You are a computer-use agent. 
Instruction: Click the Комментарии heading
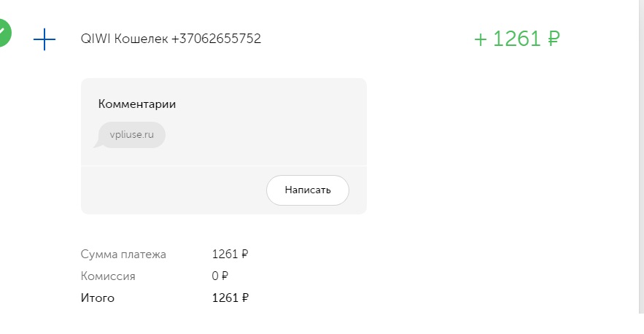point(137,104)
